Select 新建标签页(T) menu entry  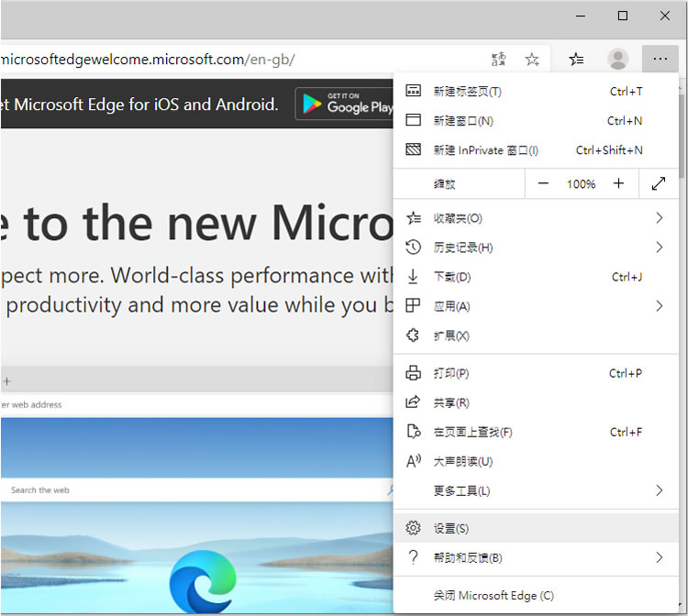tap(536, 91)
